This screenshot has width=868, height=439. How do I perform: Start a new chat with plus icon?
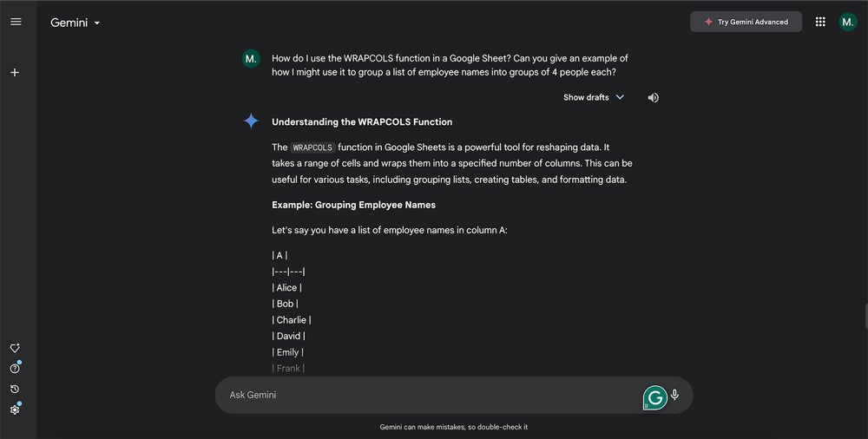pyautogui.click(x=15, y=73)
